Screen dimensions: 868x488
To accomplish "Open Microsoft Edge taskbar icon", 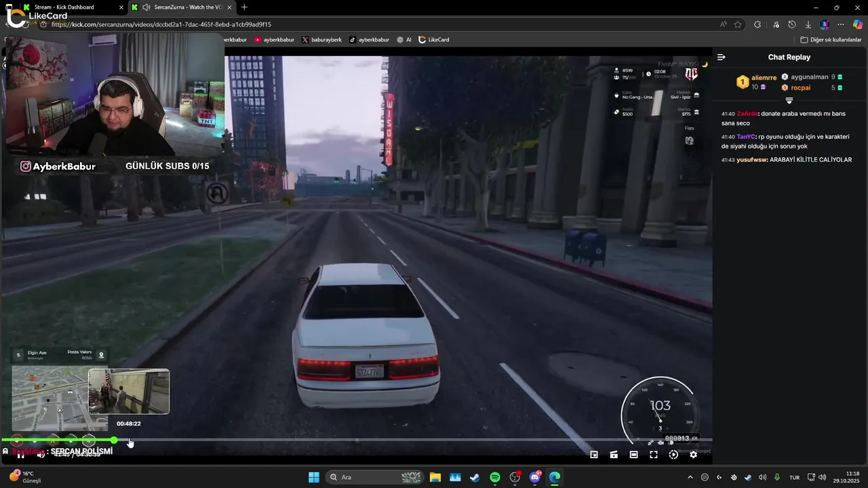I will coord(555,477).
